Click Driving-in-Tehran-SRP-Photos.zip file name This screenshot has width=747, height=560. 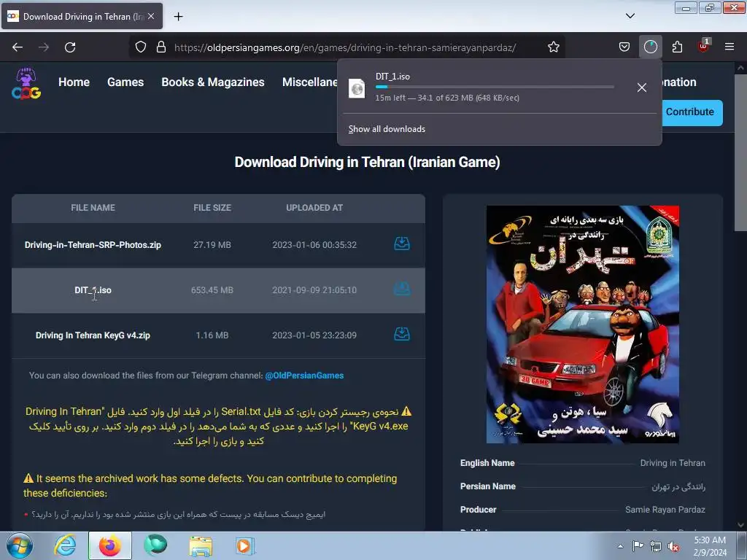(x=93, y=245)
